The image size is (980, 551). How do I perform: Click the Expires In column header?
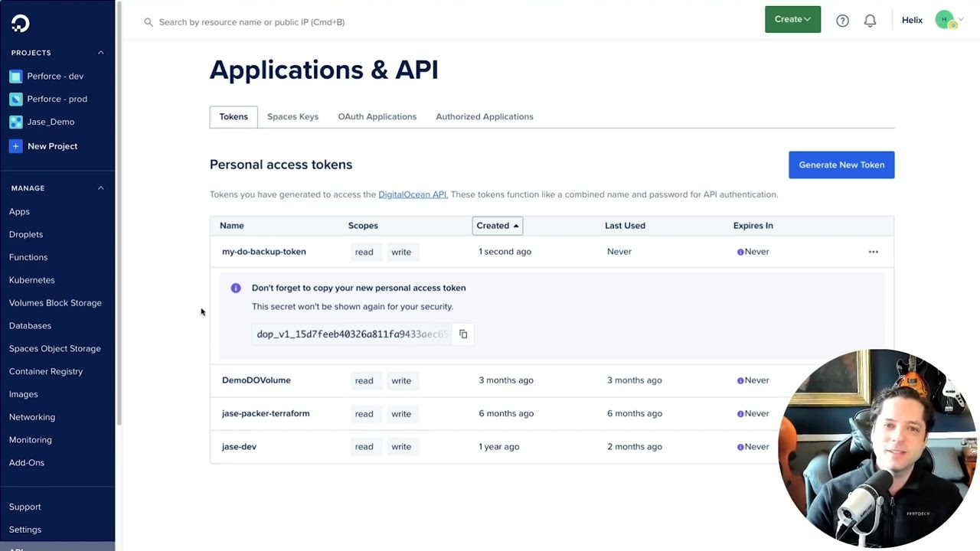(753, 226)
